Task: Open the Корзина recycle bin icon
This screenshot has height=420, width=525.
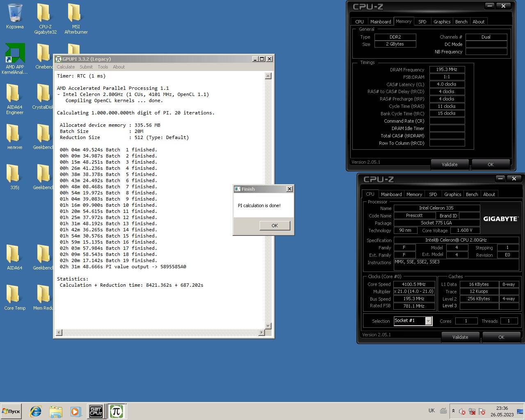Action: [15, 16]
